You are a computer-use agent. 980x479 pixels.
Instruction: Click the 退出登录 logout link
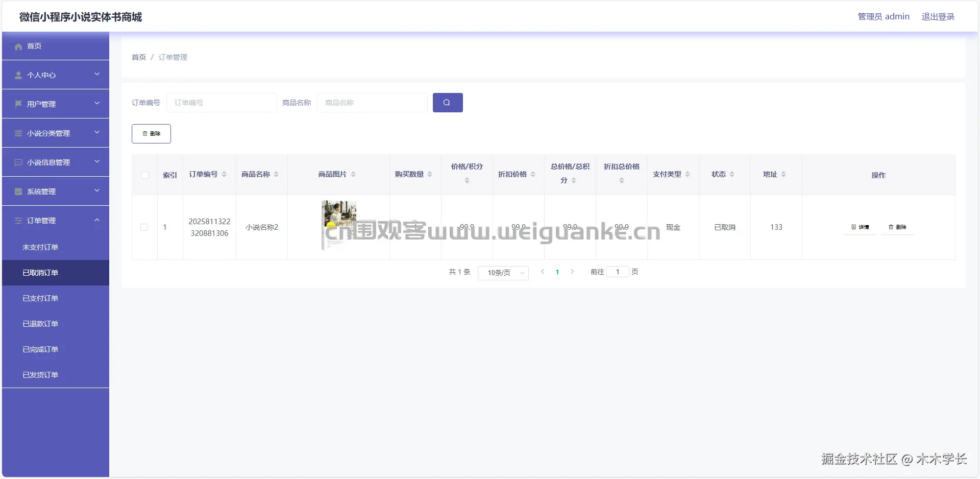click(x=938, y=16)
